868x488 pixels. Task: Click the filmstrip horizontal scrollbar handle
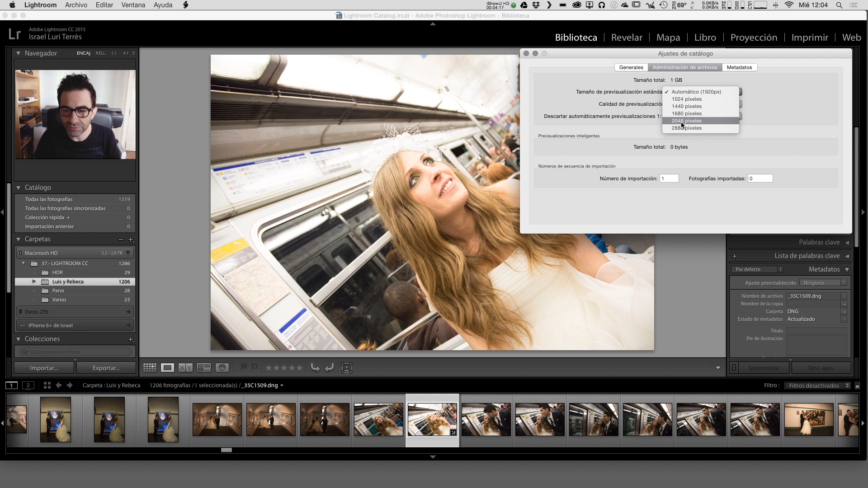(x=226, y=450)
